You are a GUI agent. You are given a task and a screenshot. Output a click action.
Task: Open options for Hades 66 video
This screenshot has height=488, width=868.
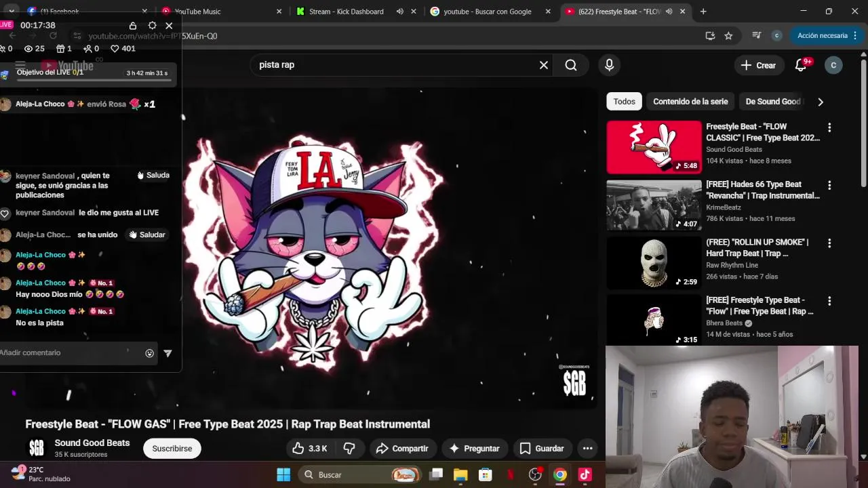(x=829, y=185)
